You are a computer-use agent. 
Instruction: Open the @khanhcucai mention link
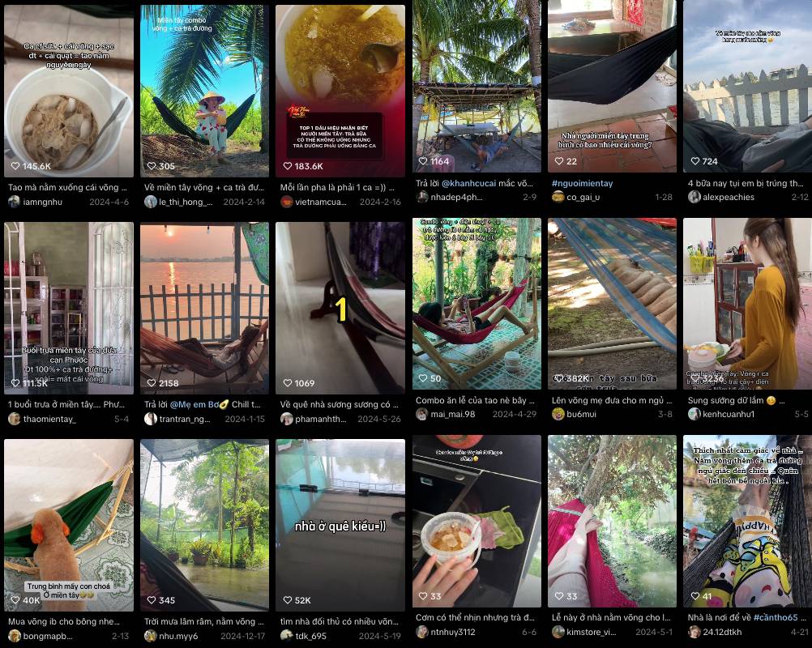(468, 183)
